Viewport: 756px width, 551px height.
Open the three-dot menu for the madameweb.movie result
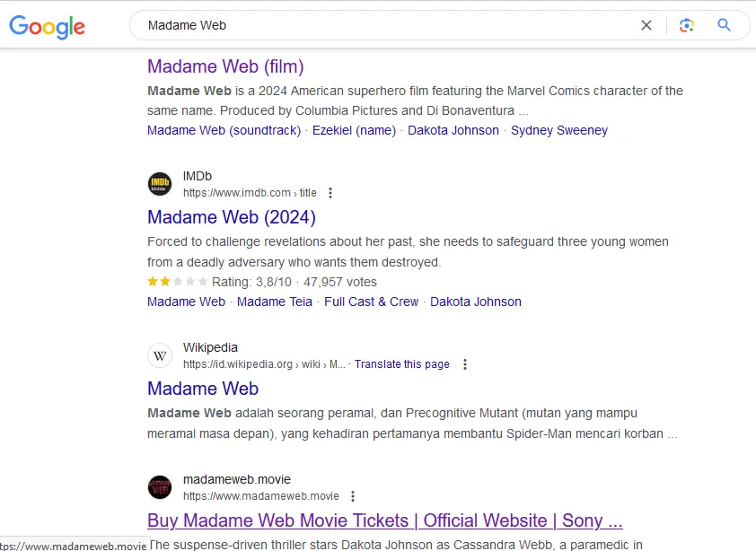pos(353,496)
